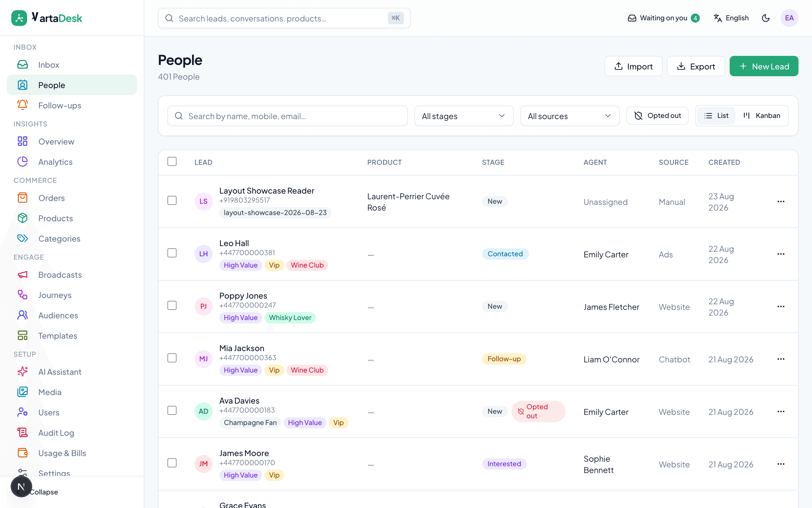The width and height of the screenshot is (812, 508).
Task: Open row actions for Layout Showcase Reader
Action: tap(781, 202)
